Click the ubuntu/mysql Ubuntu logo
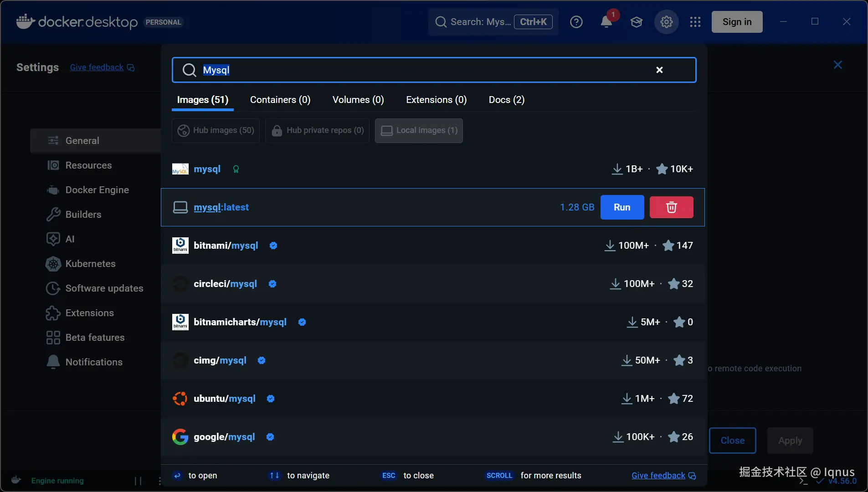868x492 pixels. pos(180,399)
